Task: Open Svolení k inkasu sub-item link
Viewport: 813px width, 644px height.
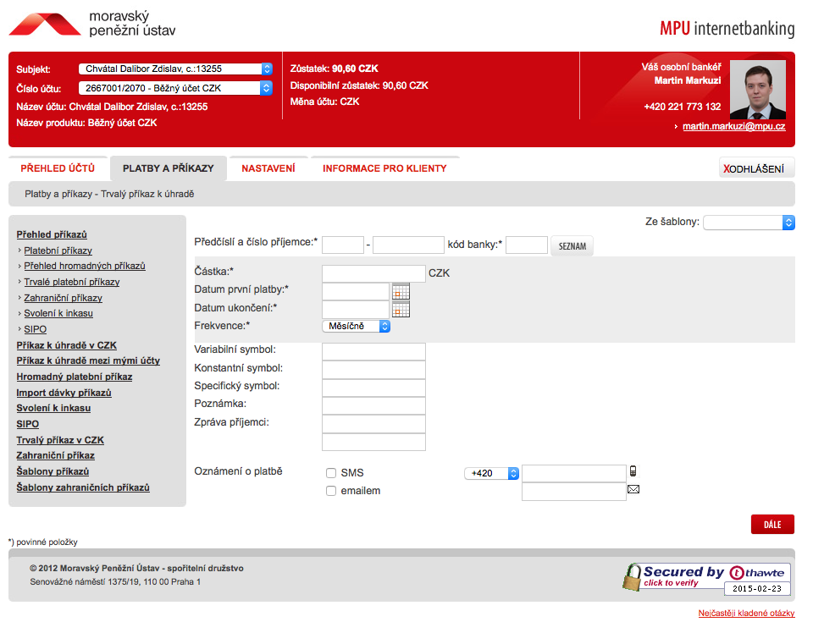Action: (58, 313)
